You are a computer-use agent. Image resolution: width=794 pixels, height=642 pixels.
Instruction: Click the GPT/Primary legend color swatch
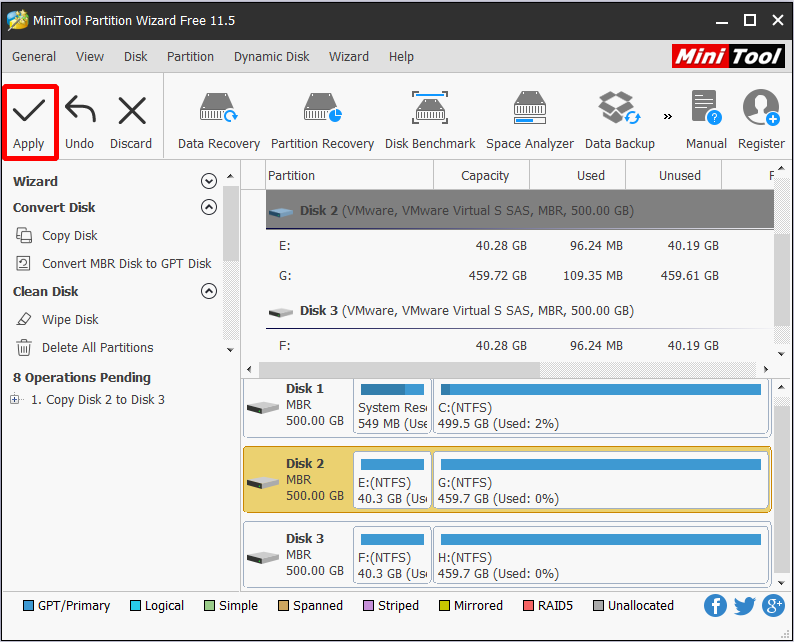click(28, 606)
